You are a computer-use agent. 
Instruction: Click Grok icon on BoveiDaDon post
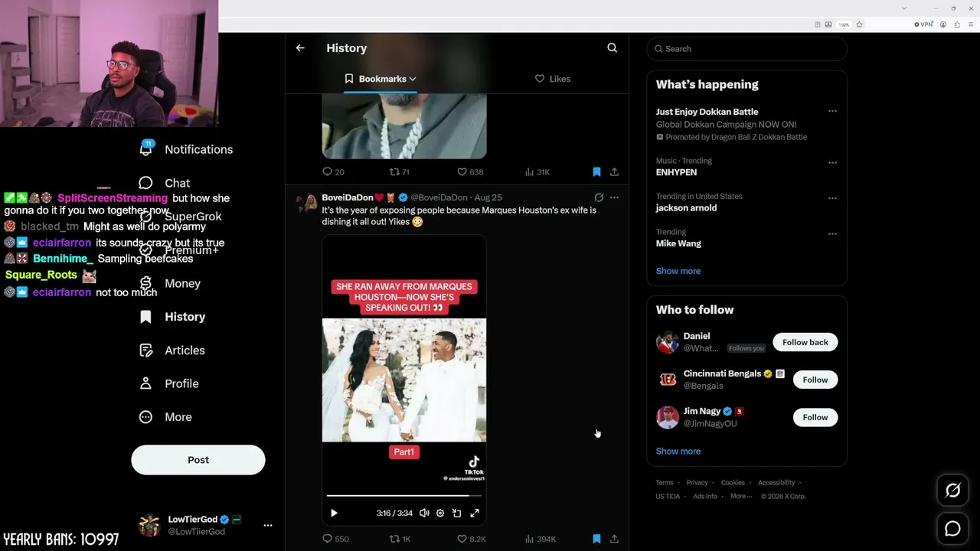coord(599,197)
